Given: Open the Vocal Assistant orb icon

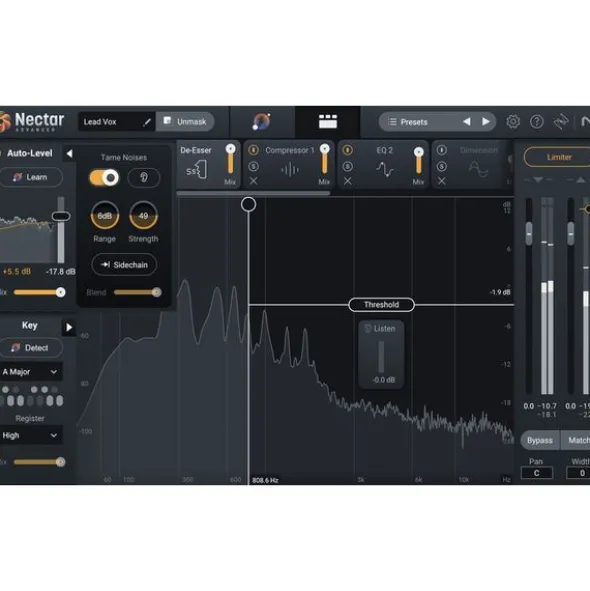Looking at the screenshot, I should (x=262, y=121).
